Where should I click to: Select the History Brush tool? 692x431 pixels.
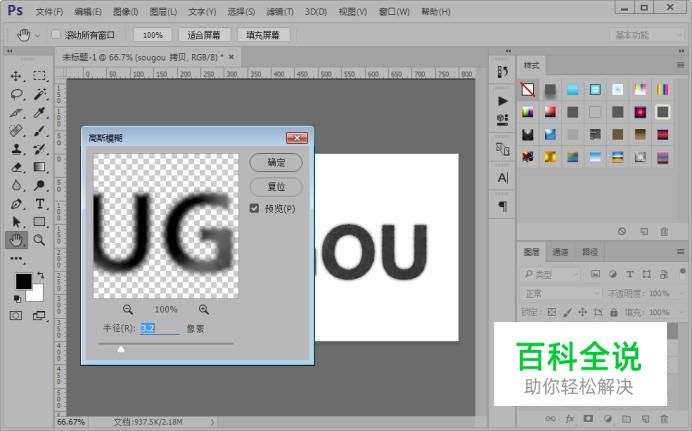pos(40,149)
